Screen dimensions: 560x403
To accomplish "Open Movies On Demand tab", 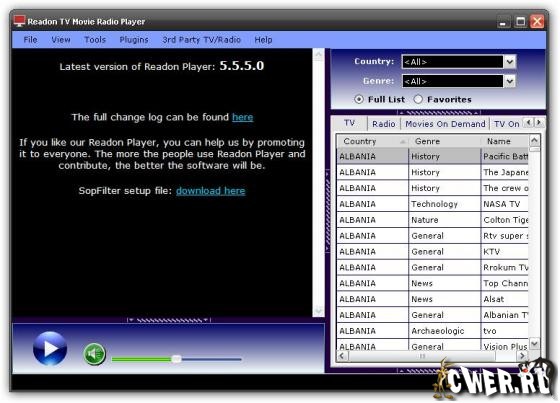I will coord(445,124).
